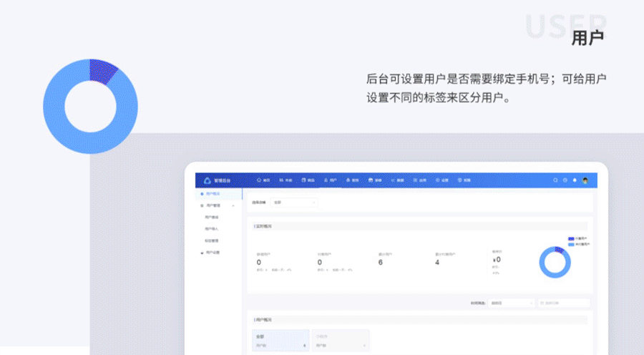The width and height of the screenshot is (644, 355).
Task: Open the second submenu under 用户管理
Action: coord(212,229)
